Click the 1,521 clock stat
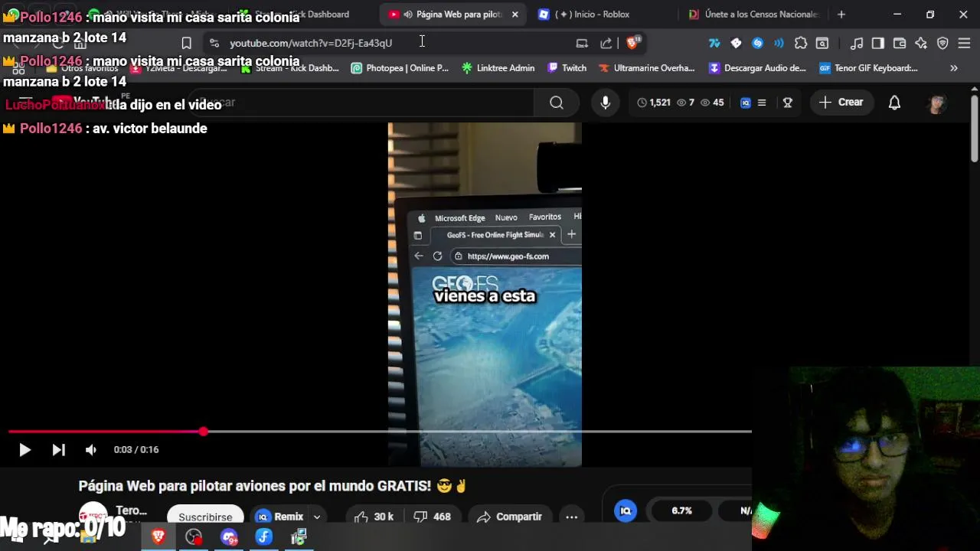This screenshot has width=980, height=551. click(x=653, y=103)
